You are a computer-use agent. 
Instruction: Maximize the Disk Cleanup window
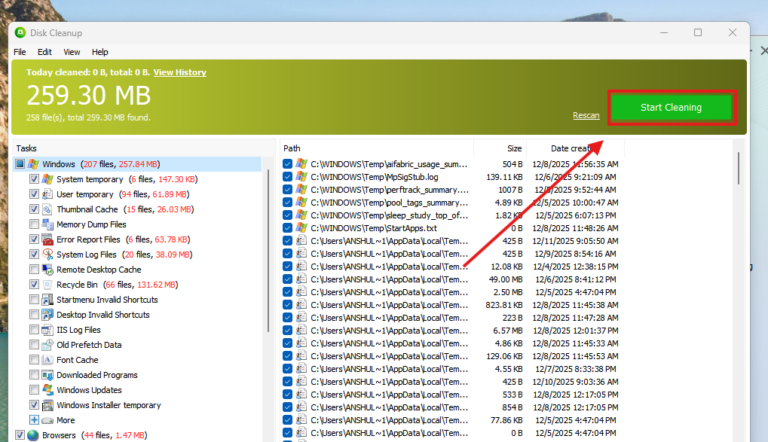pyautogui.click(x=698, y=33)
